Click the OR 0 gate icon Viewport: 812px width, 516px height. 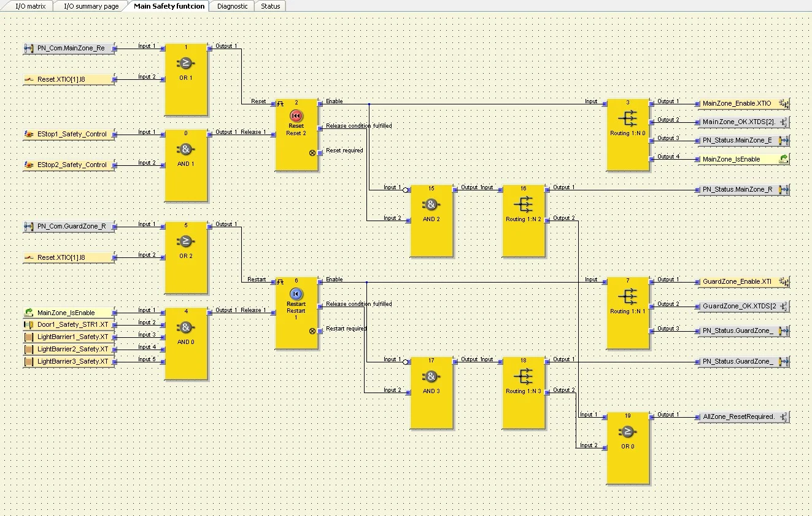(x=627, y=432)
